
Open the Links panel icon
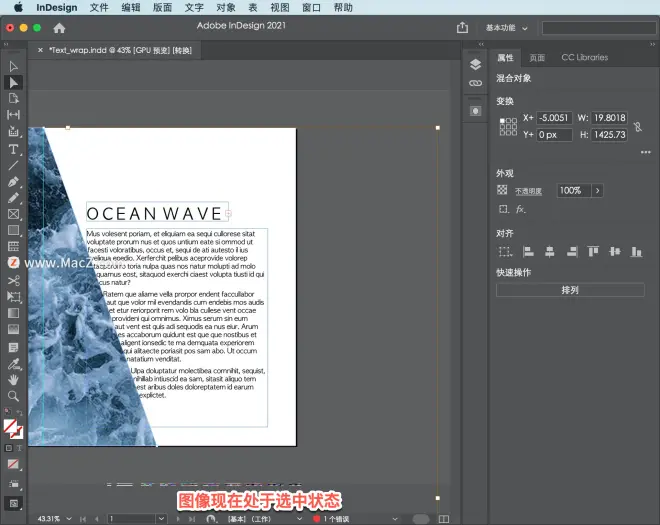click(476, 83)
